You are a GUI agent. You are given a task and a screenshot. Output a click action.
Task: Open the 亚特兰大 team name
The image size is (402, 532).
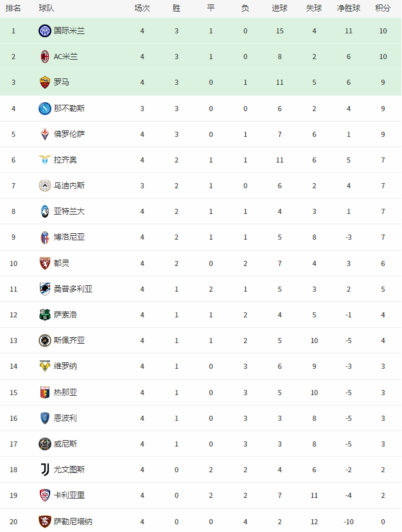pyautogui.click(x=69, y=211)
